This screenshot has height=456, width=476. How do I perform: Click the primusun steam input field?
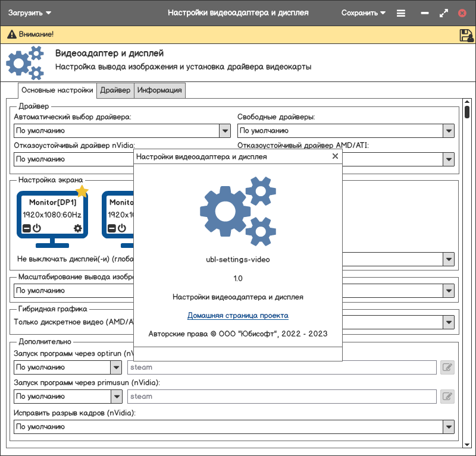281,396
